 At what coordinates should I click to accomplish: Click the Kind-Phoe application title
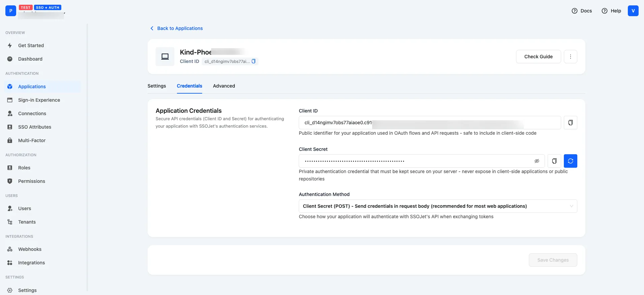196,52
